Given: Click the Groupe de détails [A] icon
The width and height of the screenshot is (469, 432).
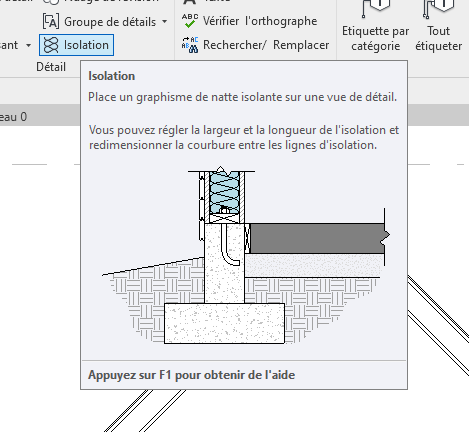Looking at the screenshot, I should [51, 22].
